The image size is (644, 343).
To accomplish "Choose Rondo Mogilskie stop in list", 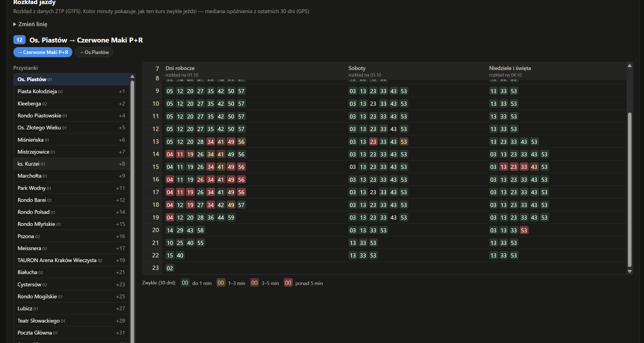I will 71,296.
